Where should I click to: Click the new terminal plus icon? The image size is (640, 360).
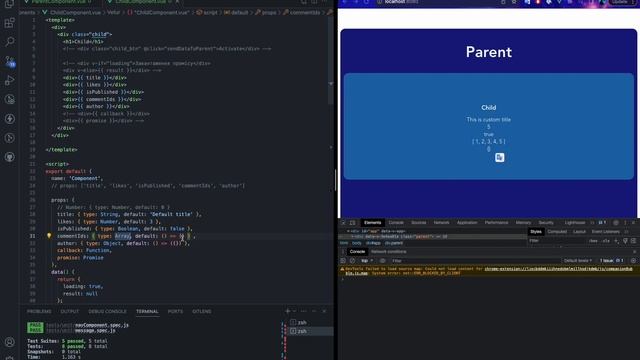tap(287, 311)
